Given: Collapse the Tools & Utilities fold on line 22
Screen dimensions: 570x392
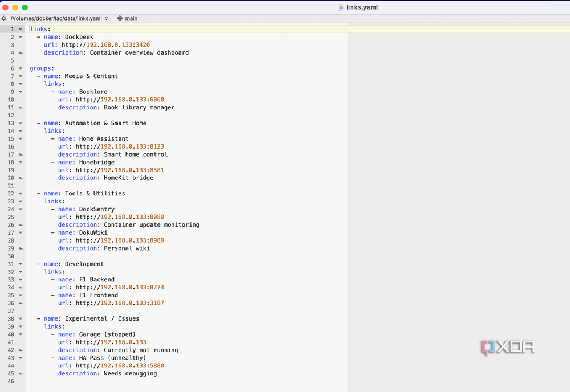Looking at the screenshot, I should tap(21, 194).
